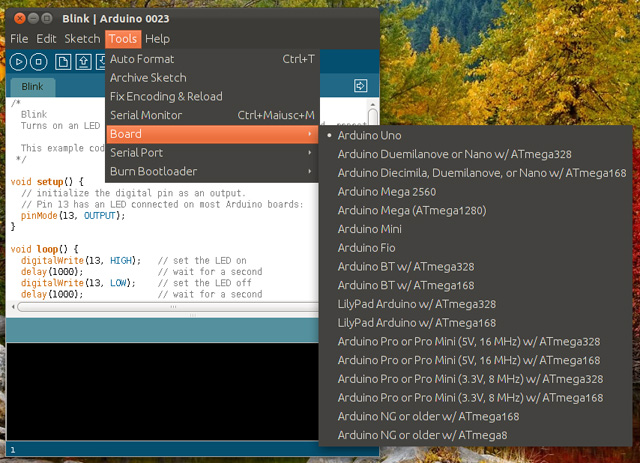Expand the Burn Bootloader submenu

pyautogui.click(x=212, y=172)
